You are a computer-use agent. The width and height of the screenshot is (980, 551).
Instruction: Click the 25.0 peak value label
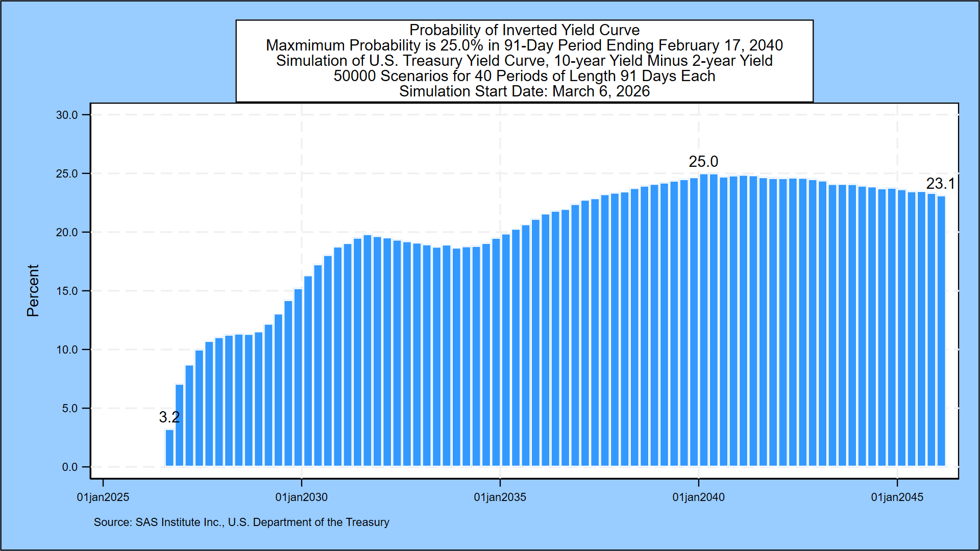(x=703, y=162)
